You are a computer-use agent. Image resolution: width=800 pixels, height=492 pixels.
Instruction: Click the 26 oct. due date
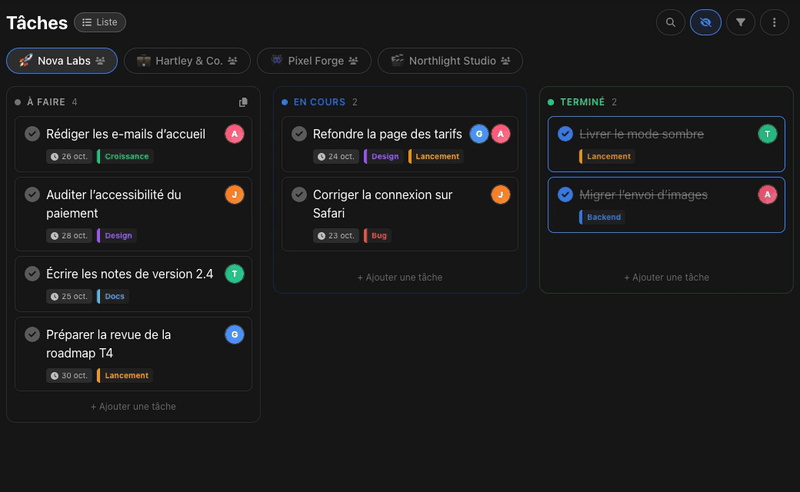tap(69, 156)
